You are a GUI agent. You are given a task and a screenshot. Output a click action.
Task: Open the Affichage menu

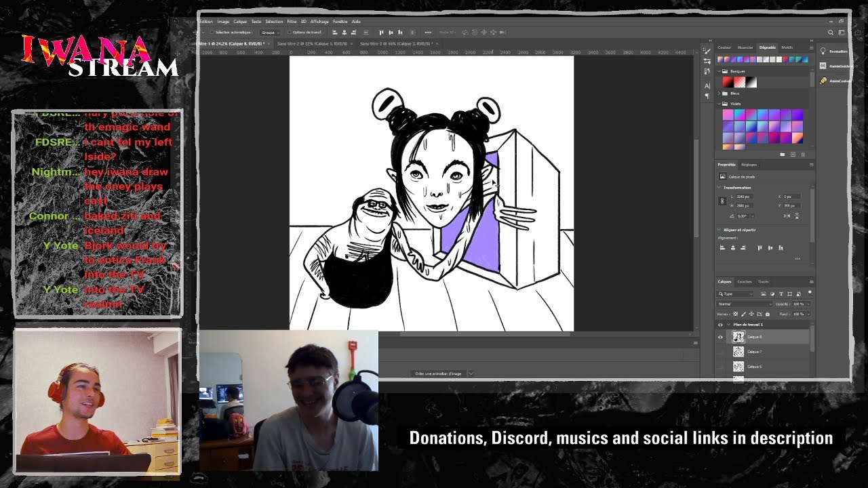[319, 22]
